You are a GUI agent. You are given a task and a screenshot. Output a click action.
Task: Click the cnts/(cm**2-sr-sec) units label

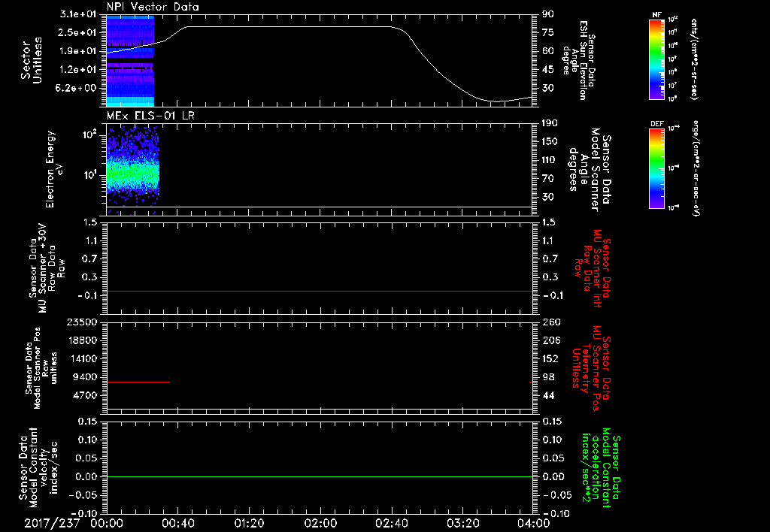pos(694,59)
